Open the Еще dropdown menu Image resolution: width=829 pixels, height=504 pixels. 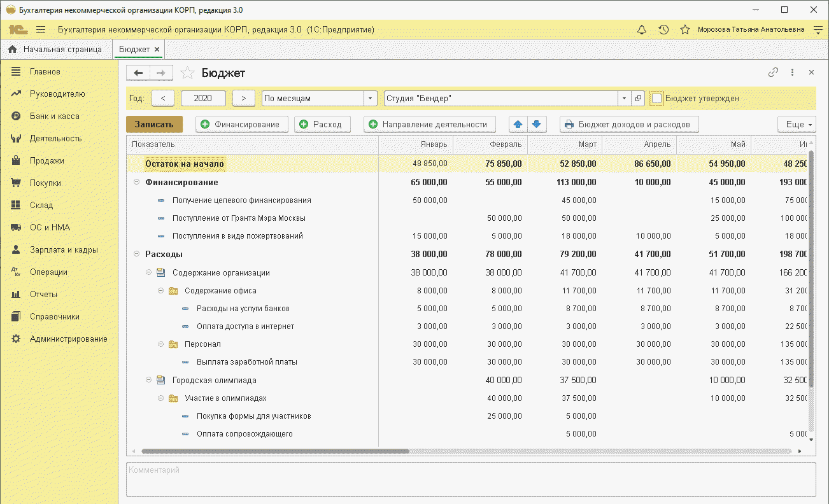coord(797,124)
